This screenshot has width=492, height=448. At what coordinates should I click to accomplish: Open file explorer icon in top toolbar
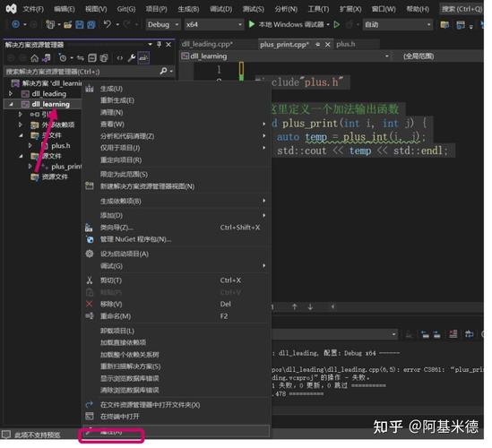point(445,24)
